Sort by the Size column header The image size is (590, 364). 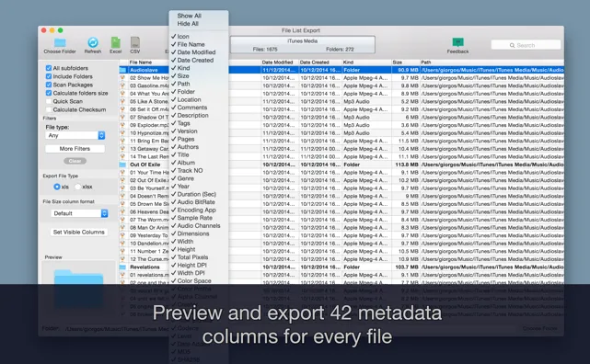[405, 63]
